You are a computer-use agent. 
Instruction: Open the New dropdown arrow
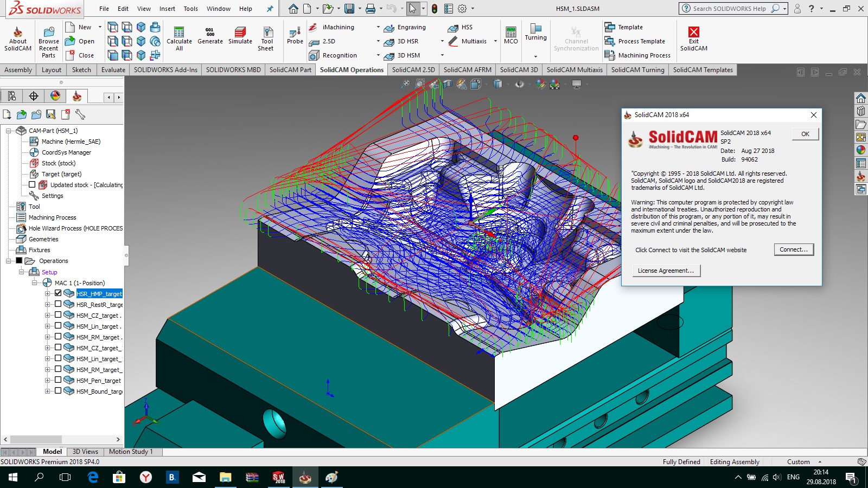pyautogui.click(x=100, y=27)
